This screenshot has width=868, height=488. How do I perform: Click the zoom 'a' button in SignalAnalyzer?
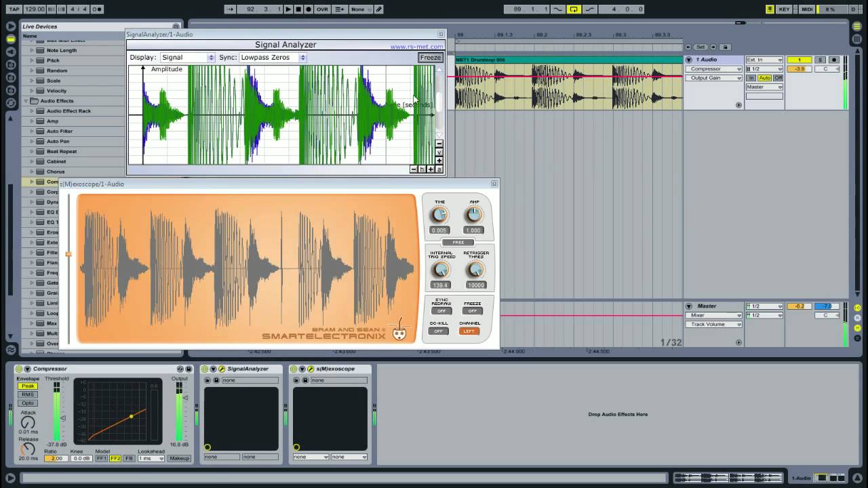(x=439, y=169)
